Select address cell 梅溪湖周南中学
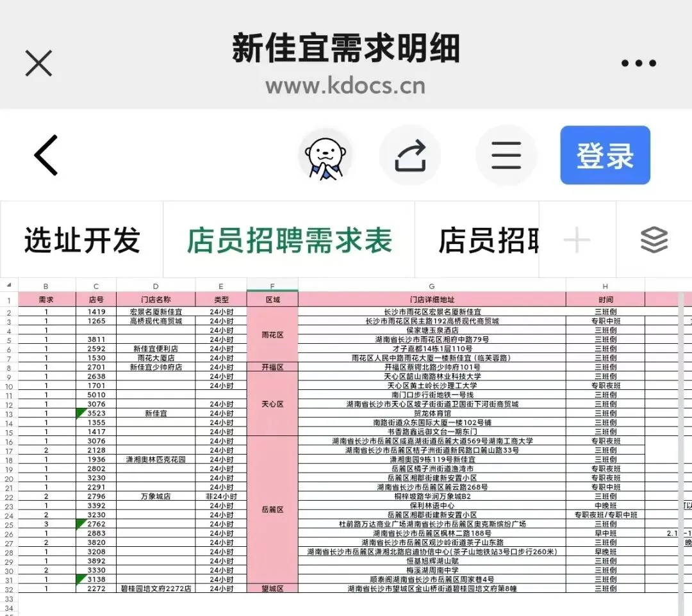 (x=432, y=570)
